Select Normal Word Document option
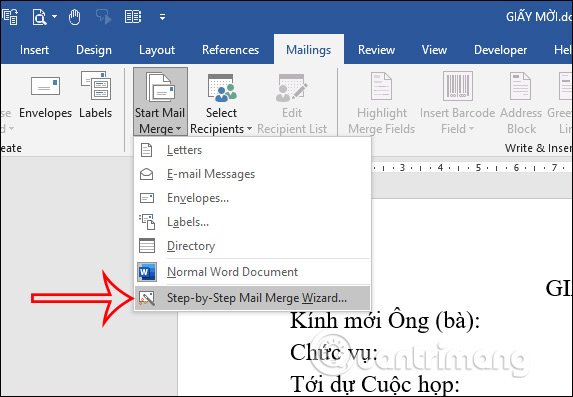 click(252, 272)
